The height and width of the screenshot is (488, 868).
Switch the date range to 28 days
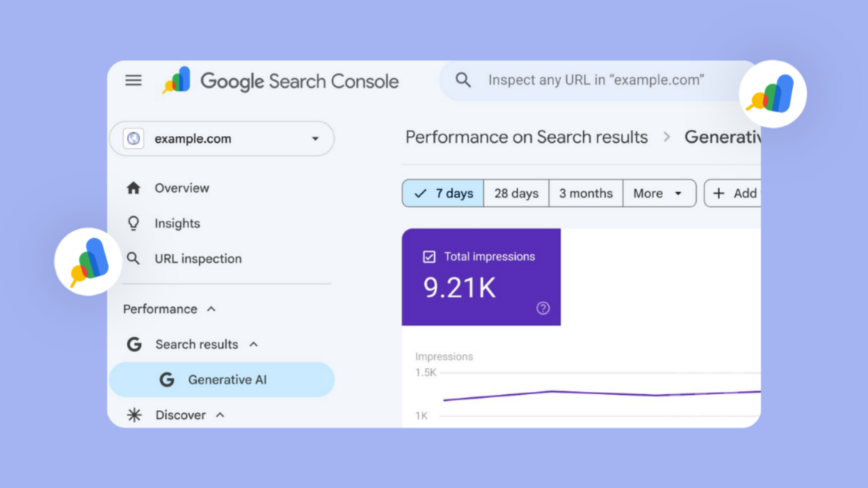(516, 193)
